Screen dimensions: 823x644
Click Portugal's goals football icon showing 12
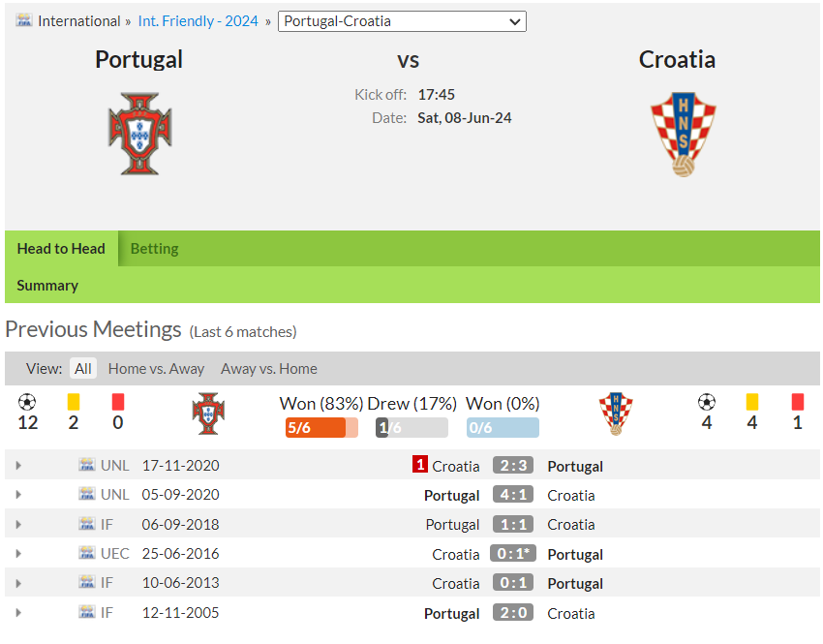[x=27, y=403]
